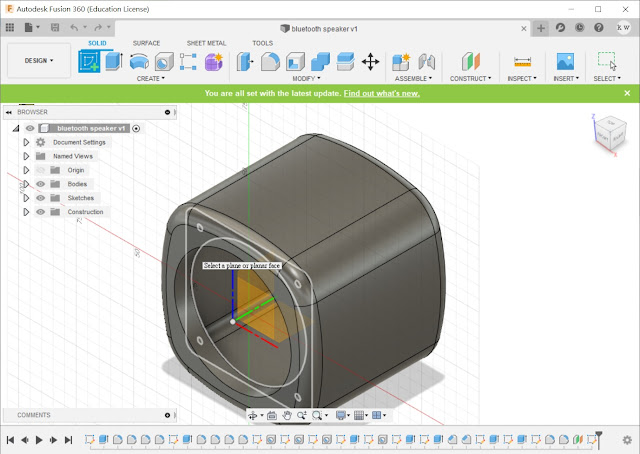Play the timeline
The image size is (640, 454).
[x=39, y=440]
